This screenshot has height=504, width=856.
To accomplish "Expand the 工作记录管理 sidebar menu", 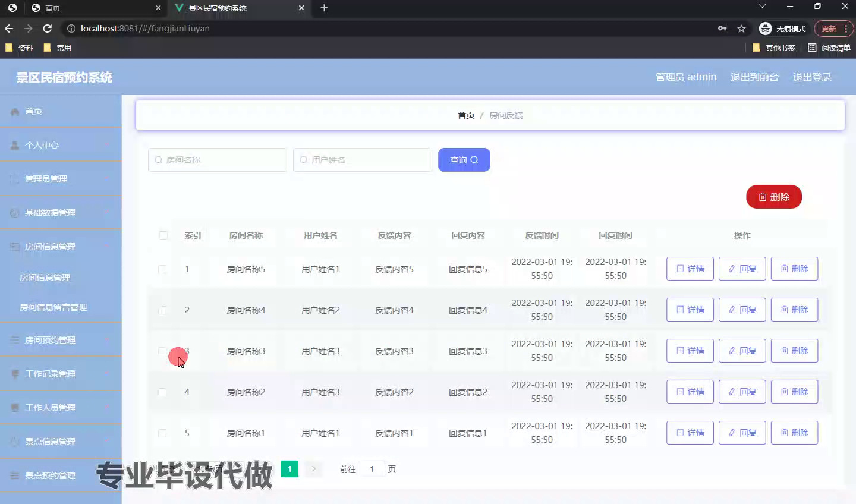I will (61, 374).
